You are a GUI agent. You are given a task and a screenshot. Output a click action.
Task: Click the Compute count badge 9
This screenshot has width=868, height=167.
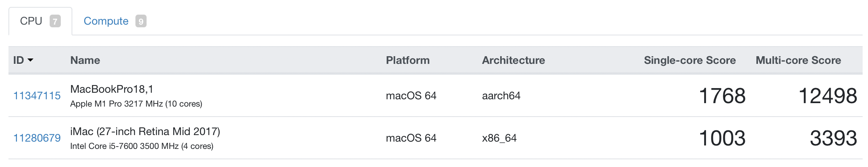tap(141, 21)
